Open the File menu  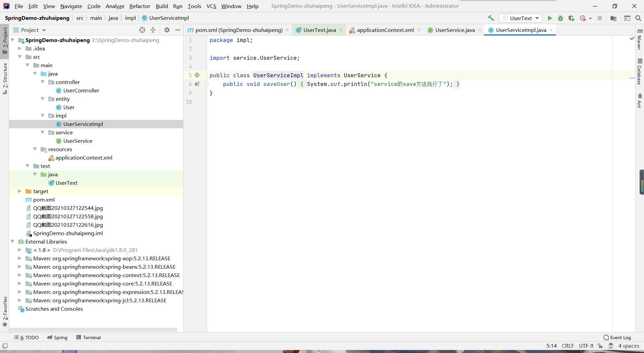[x=19, y=6]
